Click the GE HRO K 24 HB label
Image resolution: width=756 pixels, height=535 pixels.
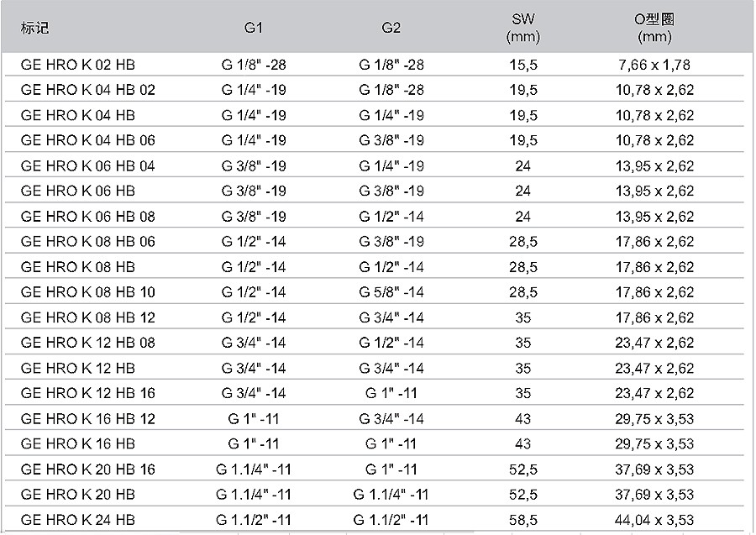point(77,520)
